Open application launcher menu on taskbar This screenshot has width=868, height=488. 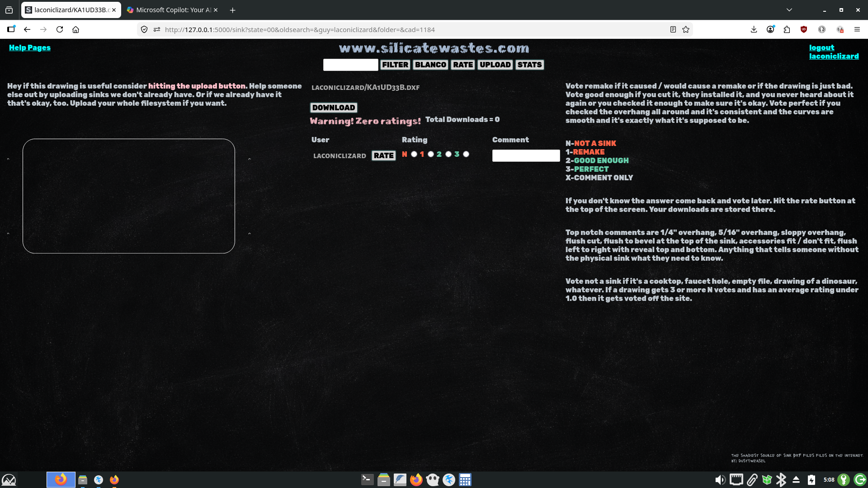9,479
